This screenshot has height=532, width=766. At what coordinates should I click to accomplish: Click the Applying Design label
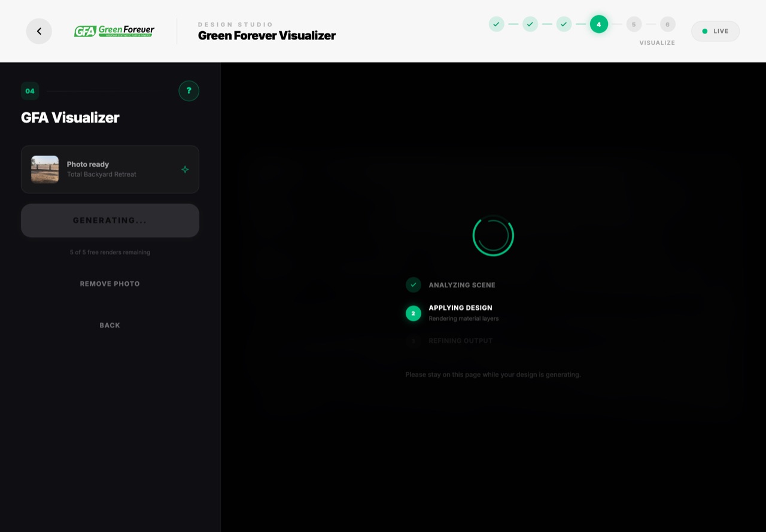[460, 308]
